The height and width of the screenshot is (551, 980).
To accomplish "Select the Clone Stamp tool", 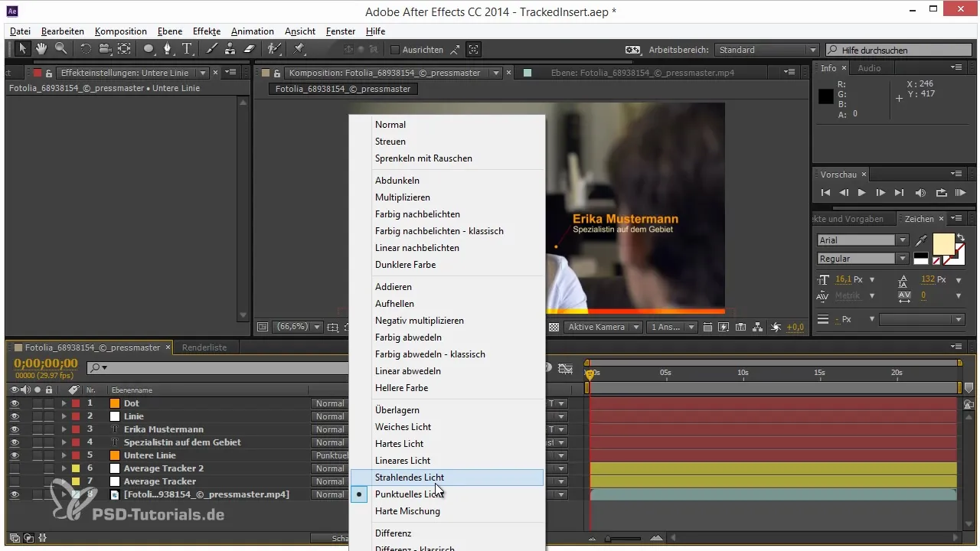I will point(230,49).
